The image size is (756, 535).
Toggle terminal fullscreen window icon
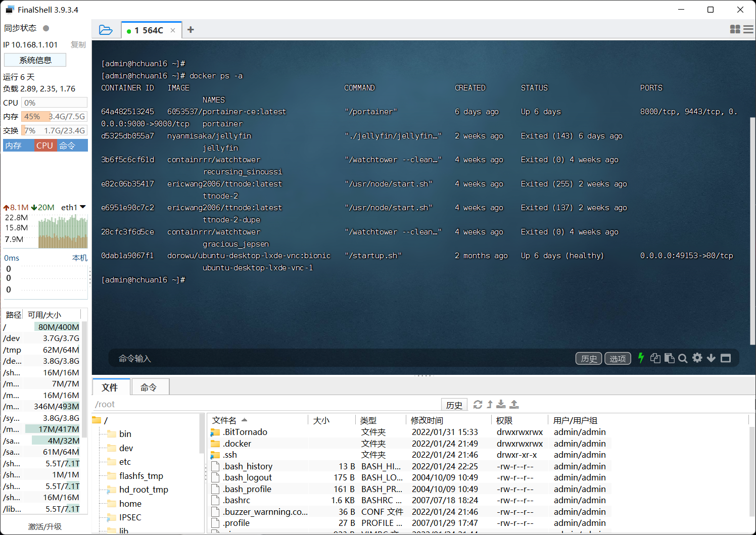click(x=726, y=358)
